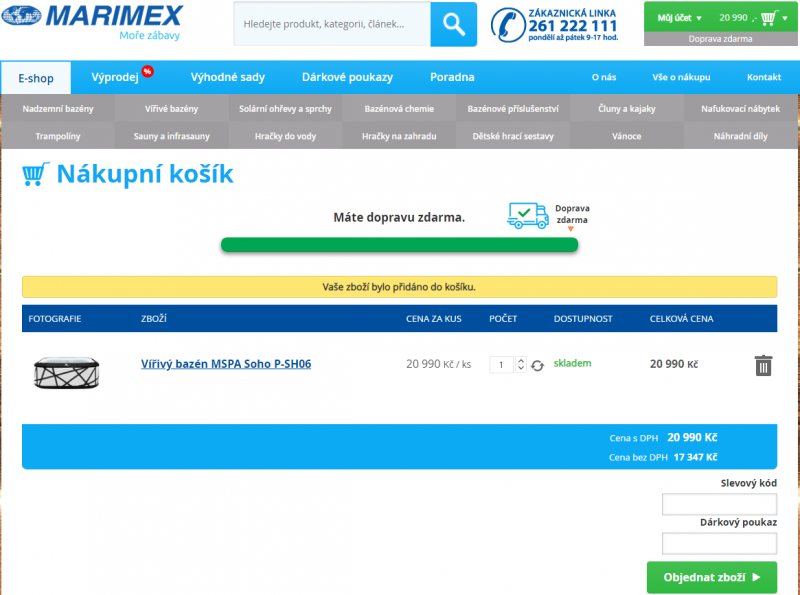
Task: Click the free delivery truck icon
Action: coord(527,215)
